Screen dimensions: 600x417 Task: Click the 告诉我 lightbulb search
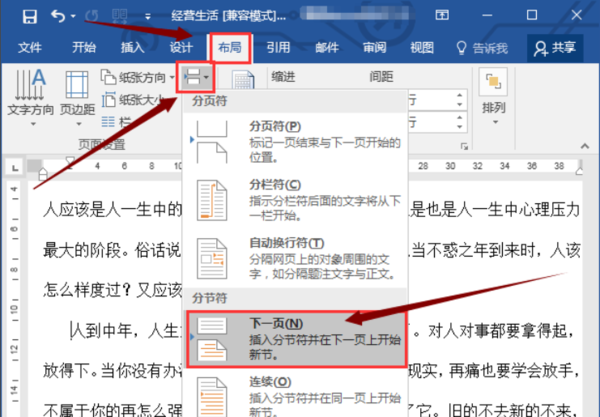(x=482, y=48)
